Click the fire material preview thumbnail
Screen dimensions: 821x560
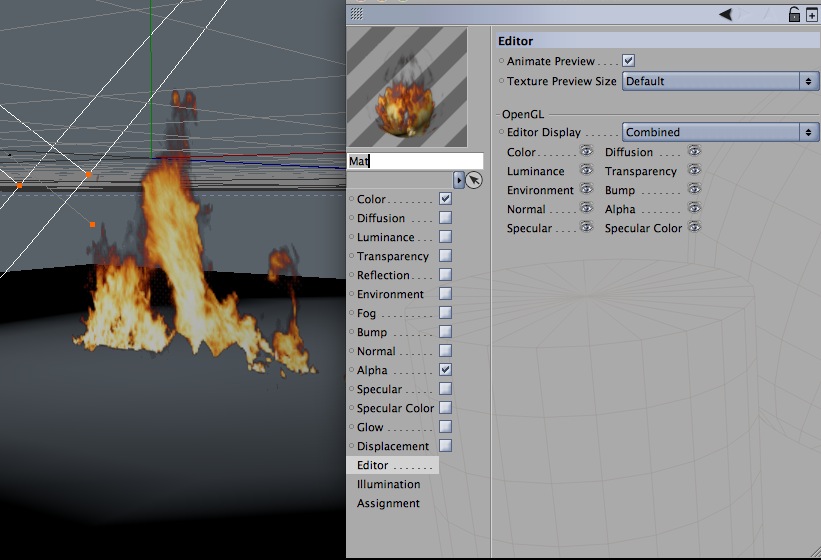pyautogui.click(x=407, y=87)
